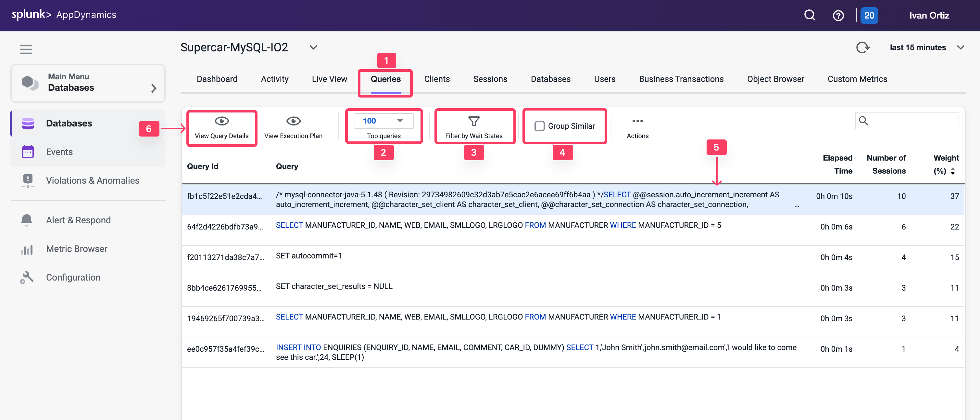Open the Alert & Respond bell panel
Image resolution: width=980 pixels, height=420 pixels.
tap(78, 220)
